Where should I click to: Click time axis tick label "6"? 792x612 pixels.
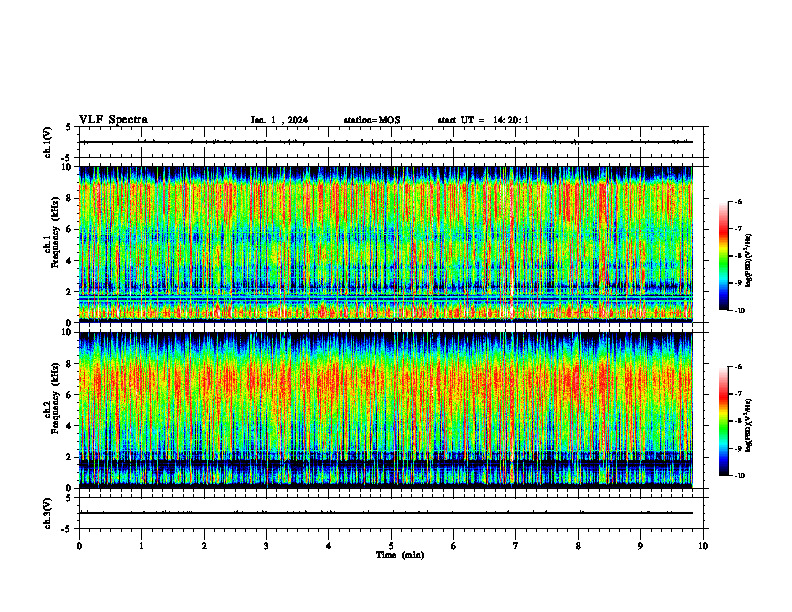(453, 546)
